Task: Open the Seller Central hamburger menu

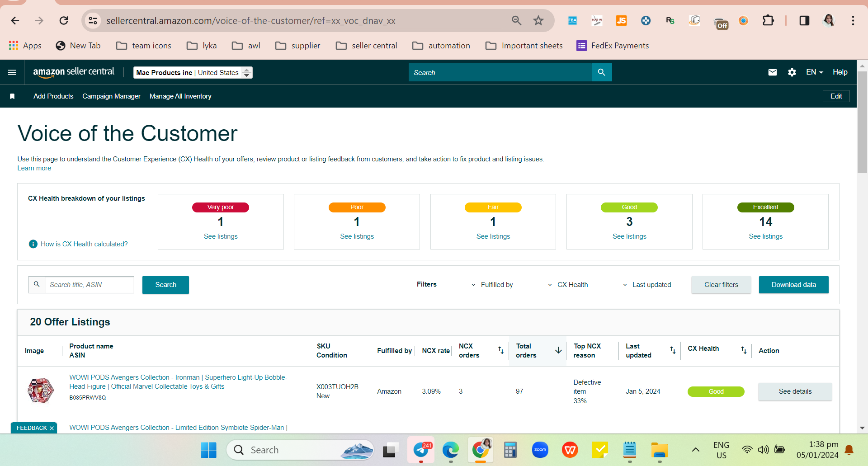Action: (x=12, y=72)
